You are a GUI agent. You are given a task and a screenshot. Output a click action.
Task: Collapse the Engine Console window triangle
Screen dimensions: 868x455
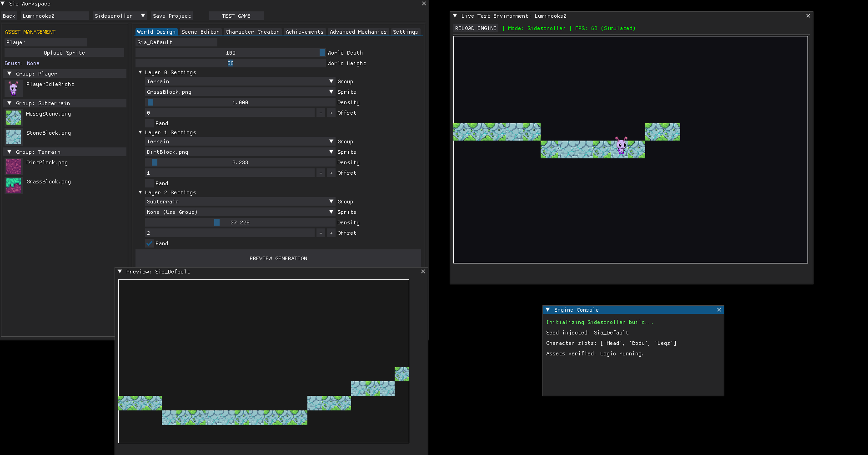pyautogui.click(x=548, y=310)
